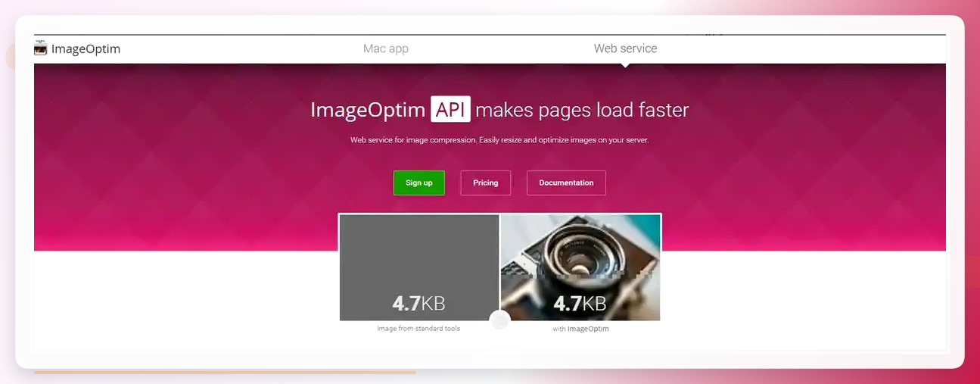This screenshot has width=980, height=384.
Task: Switch to the Mac app tab
Action: [x=386, y=48]
